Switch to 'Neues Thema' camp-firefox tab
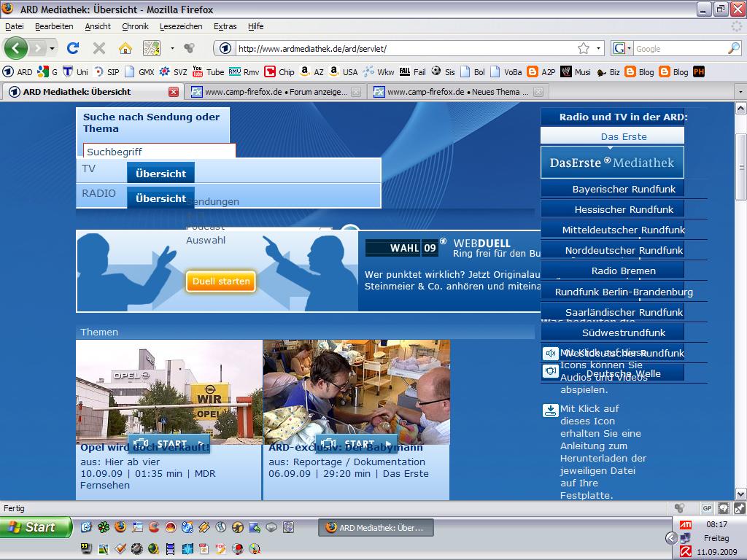Image resolution: width=747 pixels, height=560 pixels. [458, 92]
